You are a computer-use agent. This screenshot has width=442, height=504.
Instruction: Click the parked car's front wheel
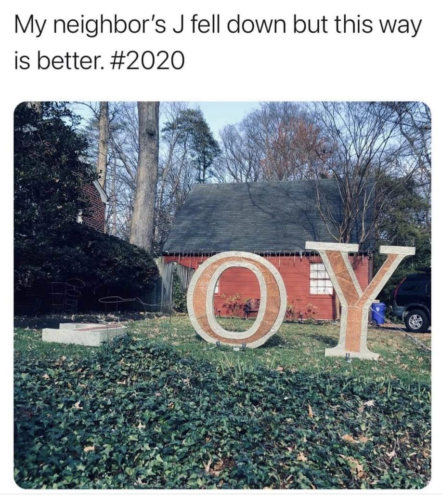pos(417,320)
